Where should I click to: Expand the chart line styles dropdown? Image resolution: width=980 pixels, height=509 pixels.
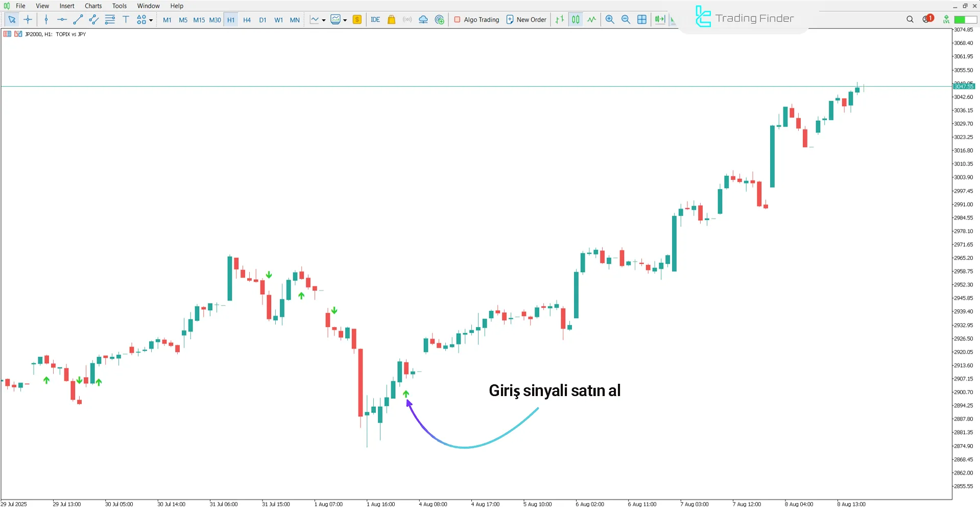323,19
